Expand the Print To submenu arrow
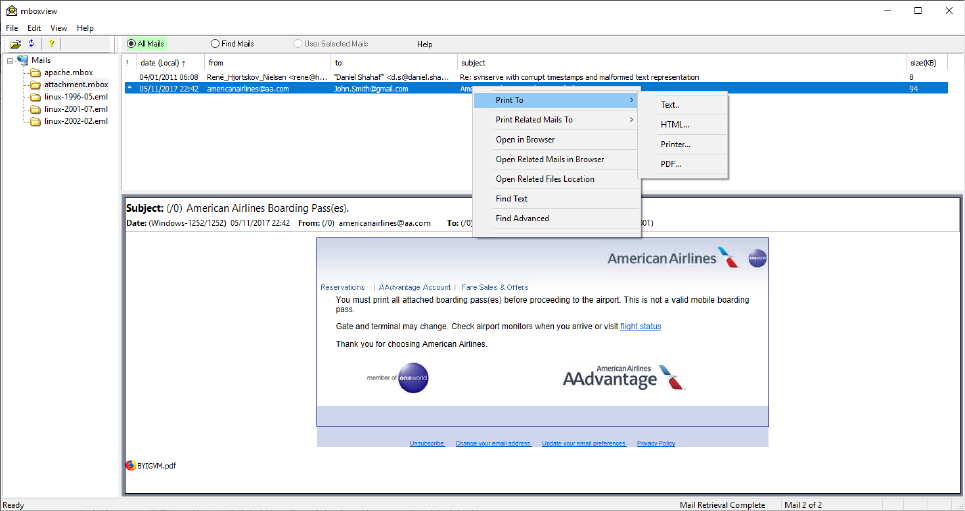 (631, 100)
